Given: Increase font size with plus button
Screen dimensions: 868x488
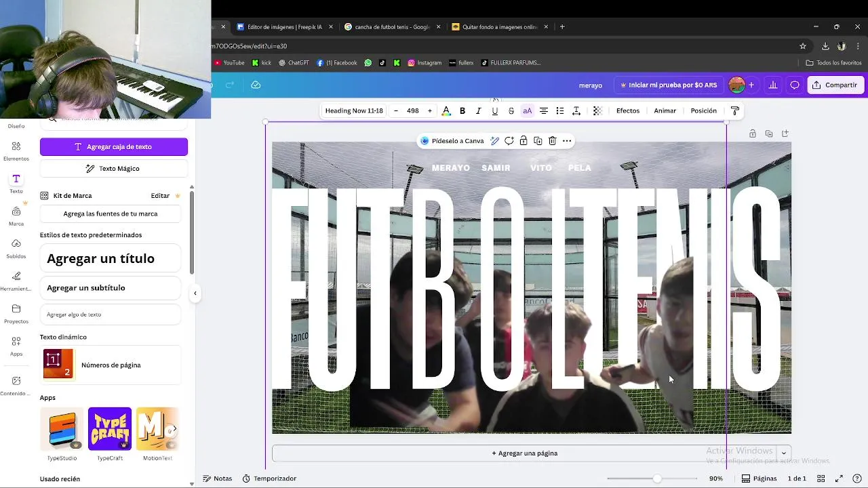Looking at the screenshot, I should click(430, 110).
